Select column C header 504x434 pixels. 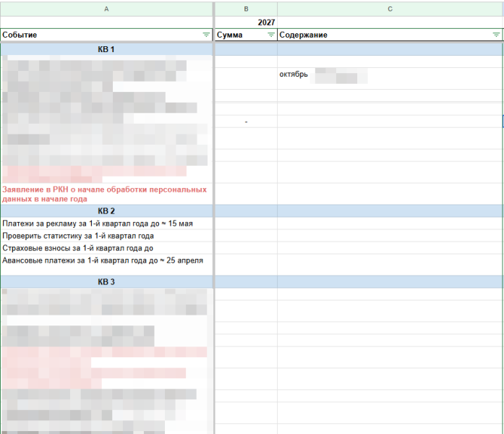[390, 9]
